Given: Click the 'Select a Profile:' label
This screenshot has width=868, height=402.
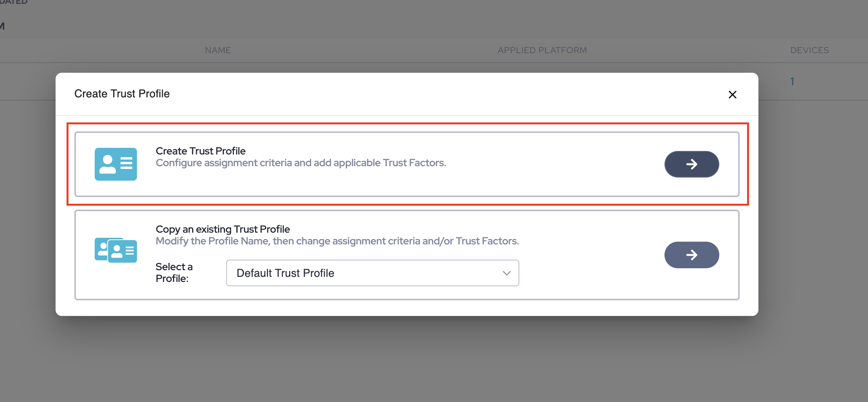Looking at the screenshot, I should click(174, 273).
